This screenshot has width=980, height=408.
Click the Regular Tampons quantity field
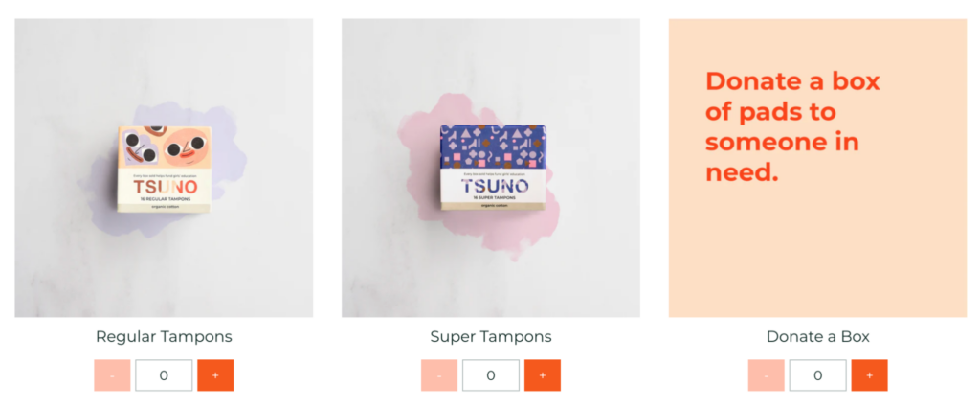(164, 375)
